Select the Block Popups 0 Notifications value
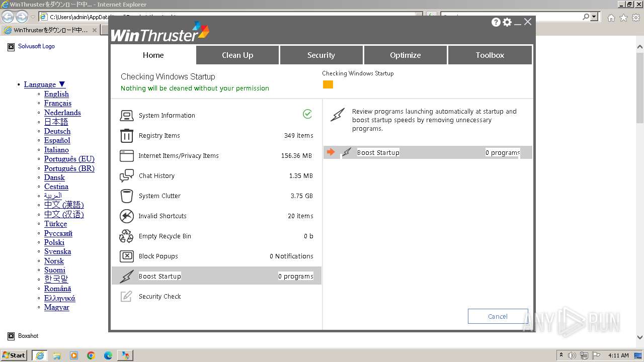The width and height of the screenshot is (644, 362). coord(291,256)
